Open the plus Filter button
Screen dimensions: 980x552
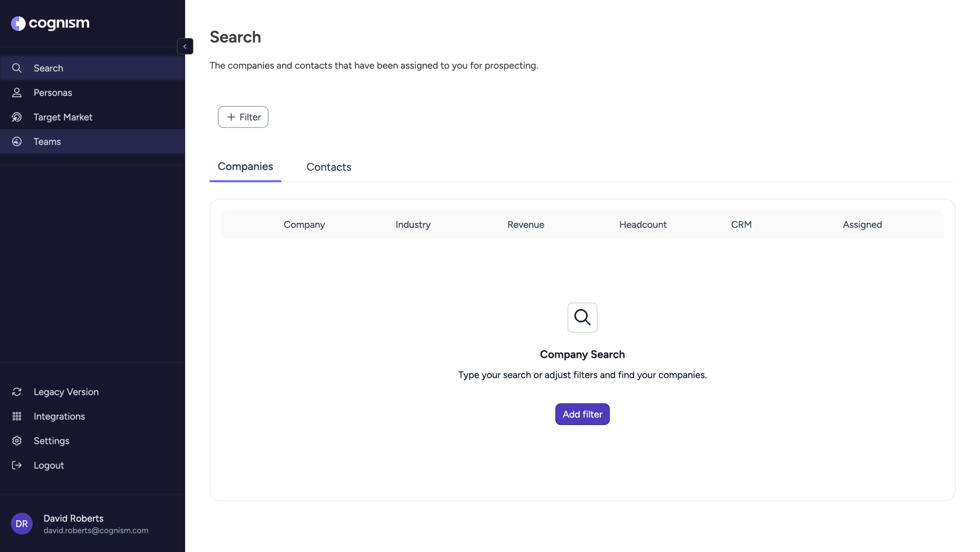pos(243,117)
